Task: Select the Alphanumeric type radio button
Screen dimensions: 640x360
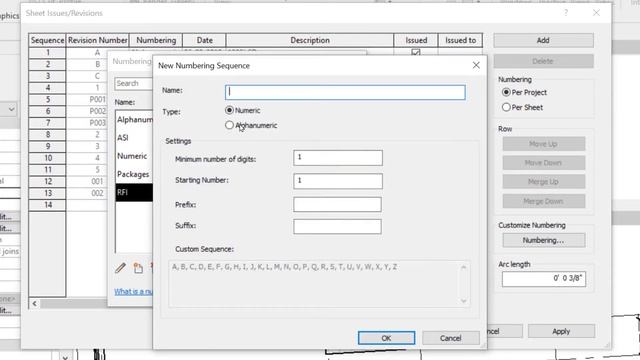Action: point(229,125)
